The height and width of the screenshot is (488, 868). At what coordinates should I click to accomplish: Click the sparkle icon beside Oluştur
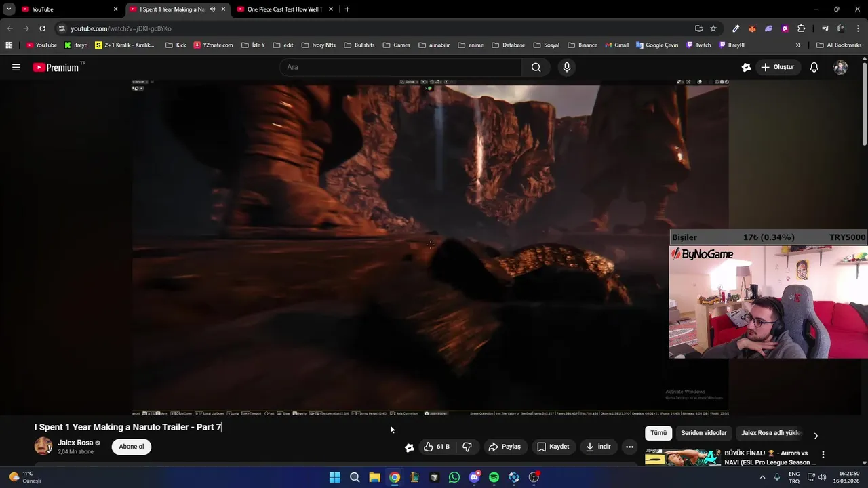[x=746, y=67]
